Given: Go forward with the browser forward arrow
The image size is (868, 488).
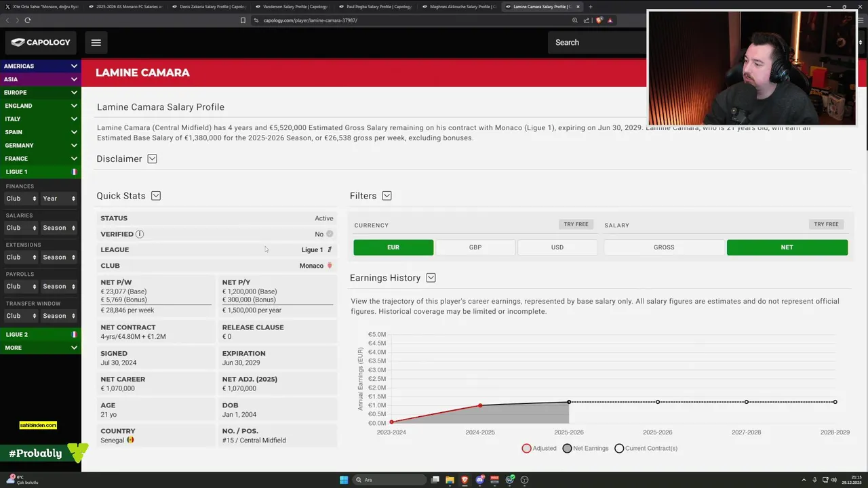Looking at the screenshot, I should (17, 20).
